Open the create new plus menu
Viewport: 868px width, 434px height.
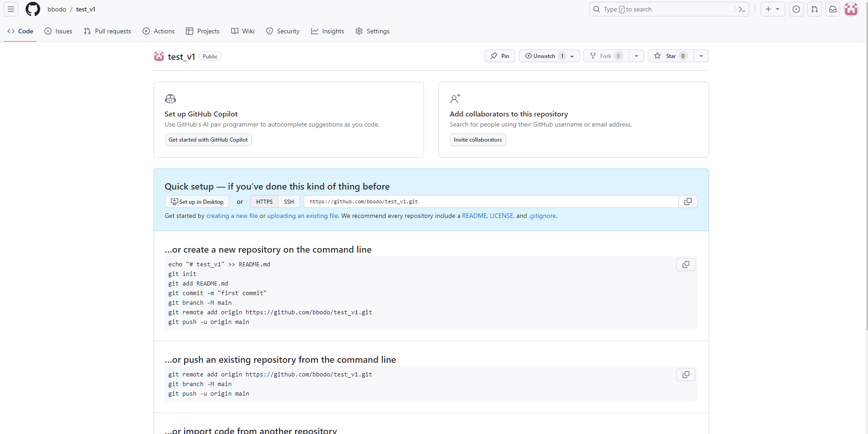click(773, 9)
